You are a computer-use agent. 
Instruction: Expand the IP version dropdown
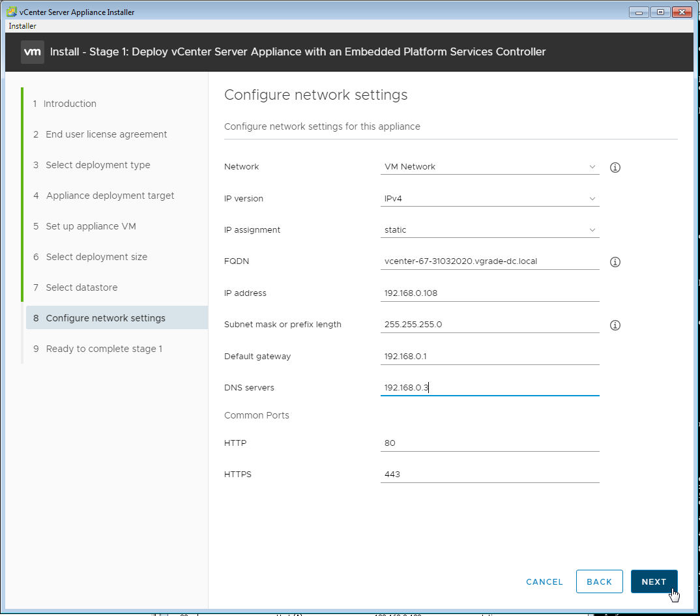489,199
